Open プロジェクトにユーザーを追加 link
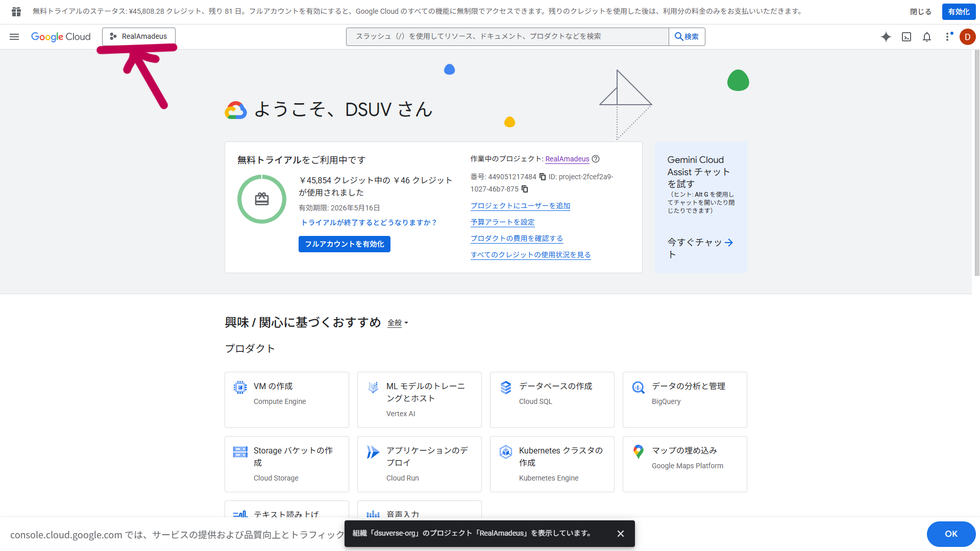Screen dimensions: 980x551 [x=520, y=206]
